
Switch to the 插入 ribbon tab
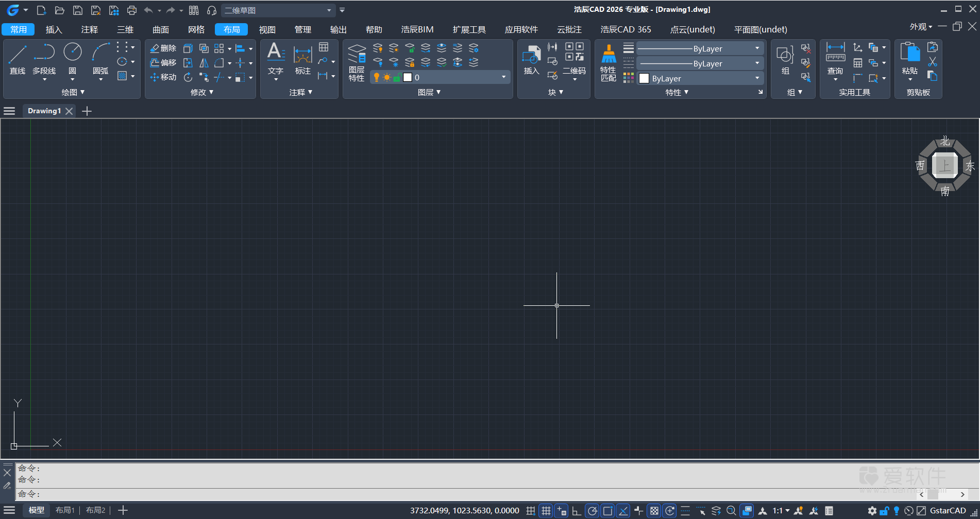click(x=54, y=29)
